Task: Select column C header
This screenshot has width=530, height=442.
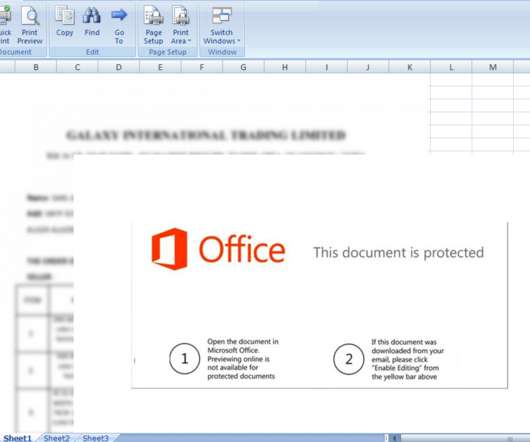Action: click(x=77, y=67)
